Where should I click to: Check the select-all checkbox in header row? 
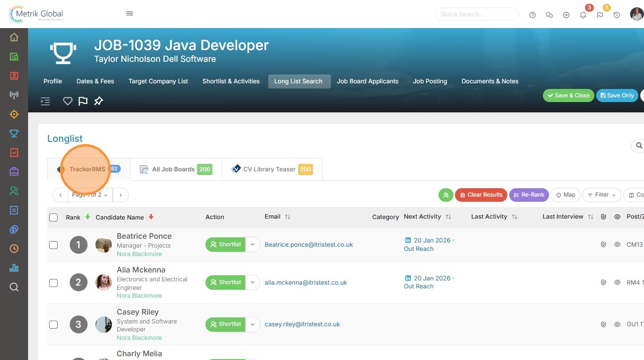coord(53,217)
